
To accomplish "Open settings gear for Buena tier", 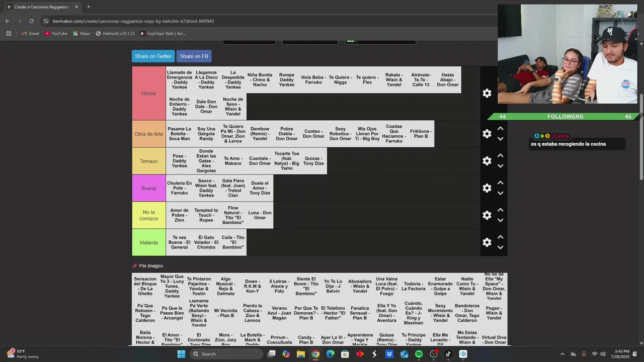I will point(487,188).
